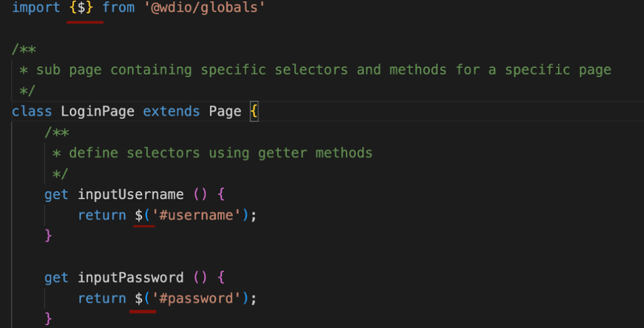Click the 'class' keyword

(x=32, y=111)
